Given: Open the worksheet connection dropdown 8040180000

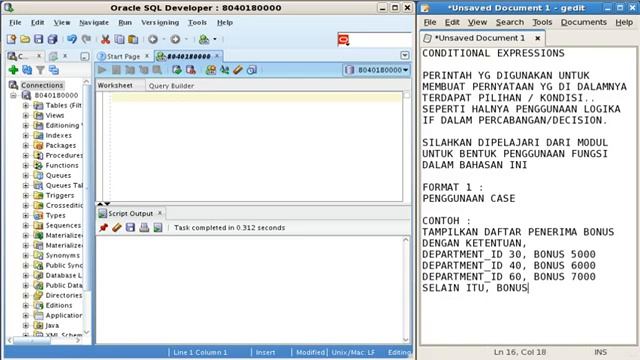Looking at the screenshot, I should 376,70.
